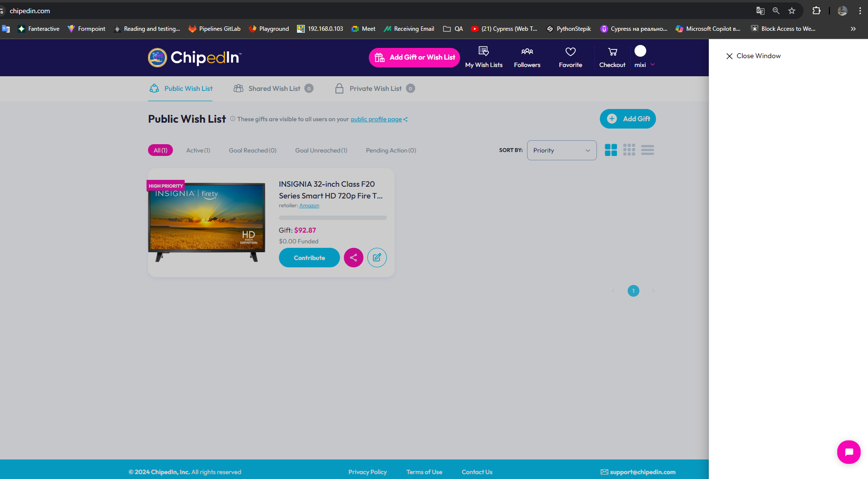Open the Fanteractive bookmark

(39, 29)
